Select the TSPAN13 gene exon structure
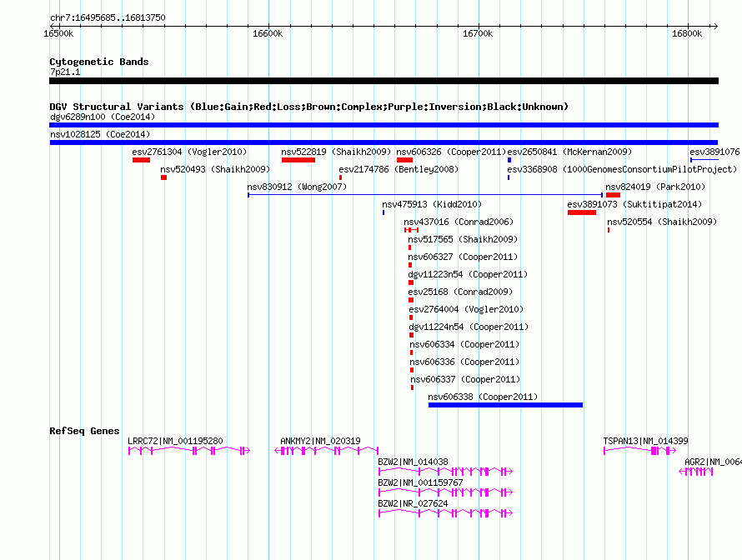Screen dimensions: 742x560 (x=639, y=451)
